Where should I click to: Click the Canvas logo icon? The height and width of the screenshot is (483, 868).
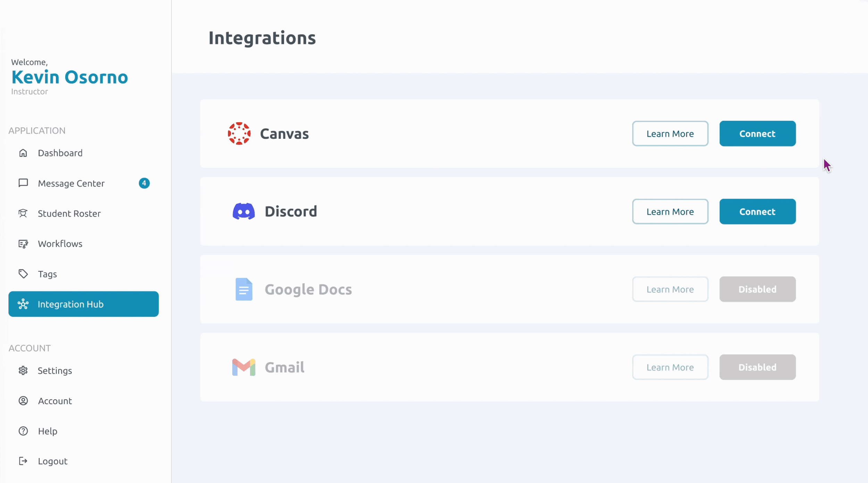pos(239,134)
